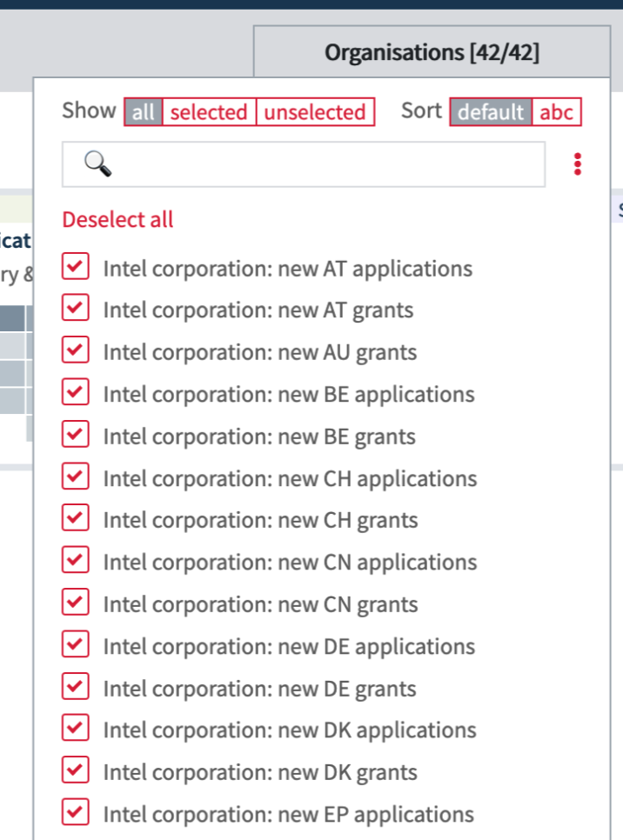Viewport: 623px width, 840px height.
Task: Uncheck Intel corporation: new BE applications
Action: click(x=75, y=391)
